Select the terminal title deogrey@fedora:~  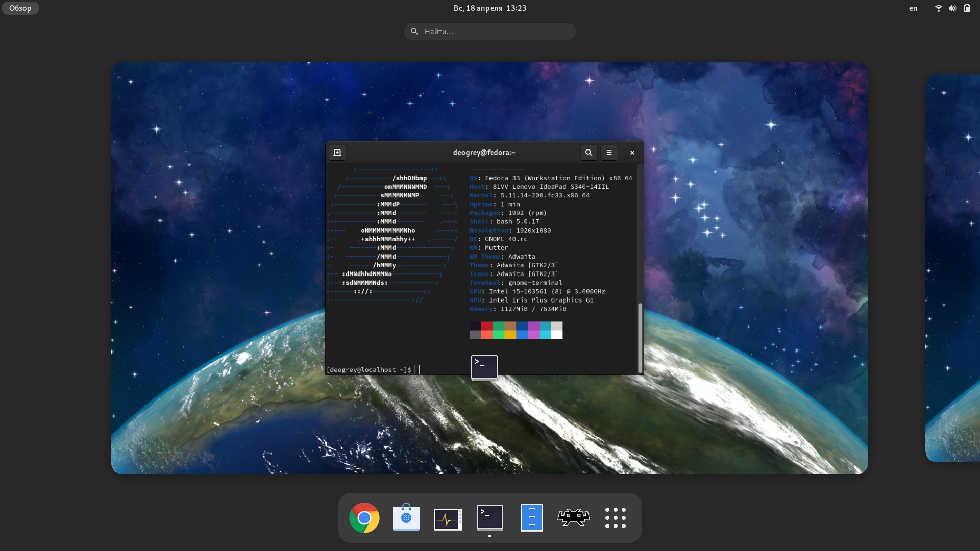pos(484,153)
